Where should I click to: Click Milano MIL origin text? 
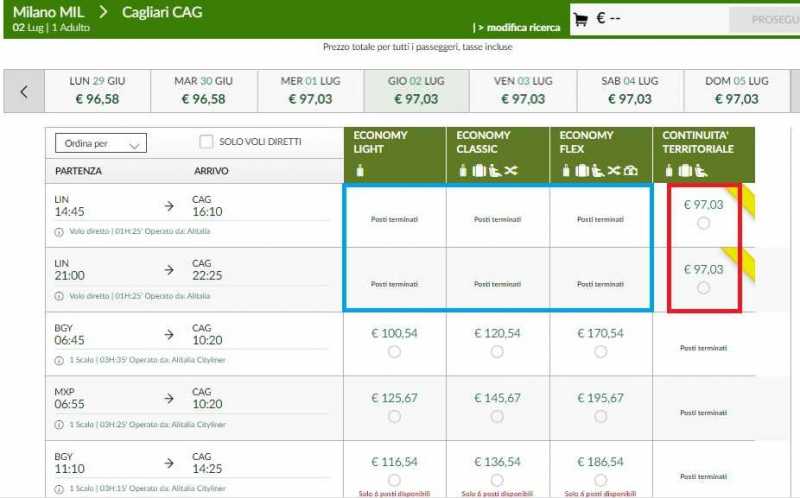[48, 12]
